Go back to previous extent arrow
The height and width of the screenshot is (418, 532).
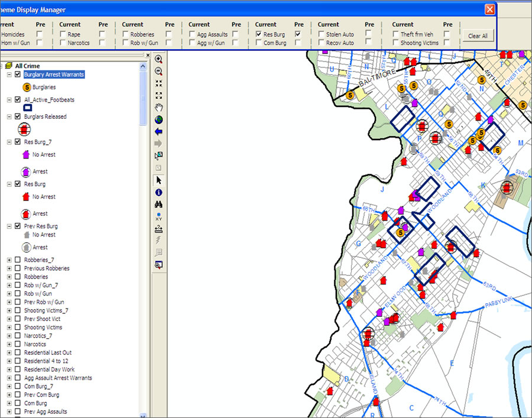click(158, 132)
